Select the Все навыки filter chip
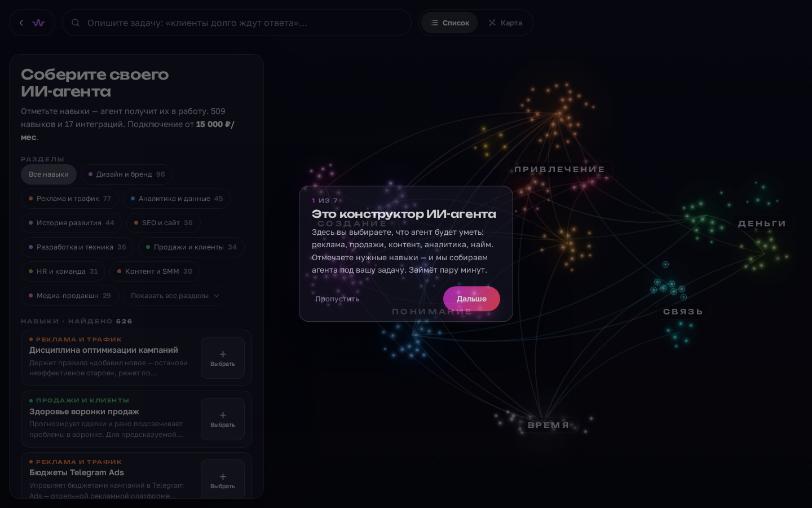This screenshot has width=812, height=508. pos(48,174)
